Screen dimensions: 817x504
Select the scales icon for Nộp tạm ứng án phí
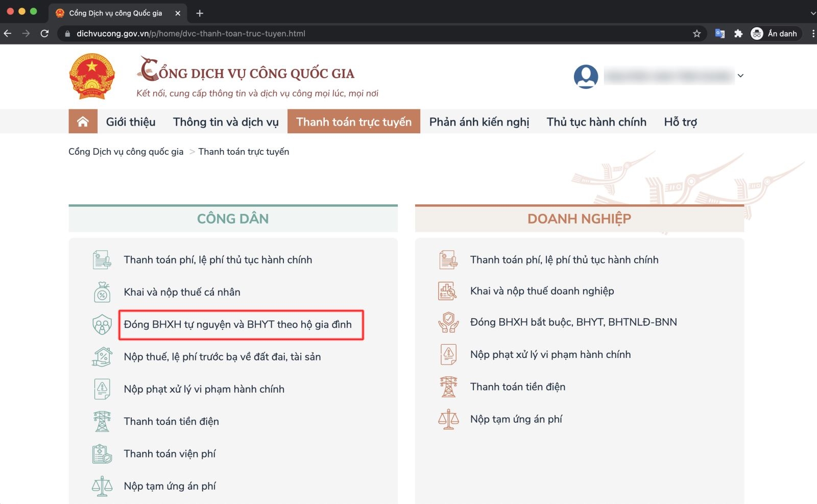click(102, 485)
